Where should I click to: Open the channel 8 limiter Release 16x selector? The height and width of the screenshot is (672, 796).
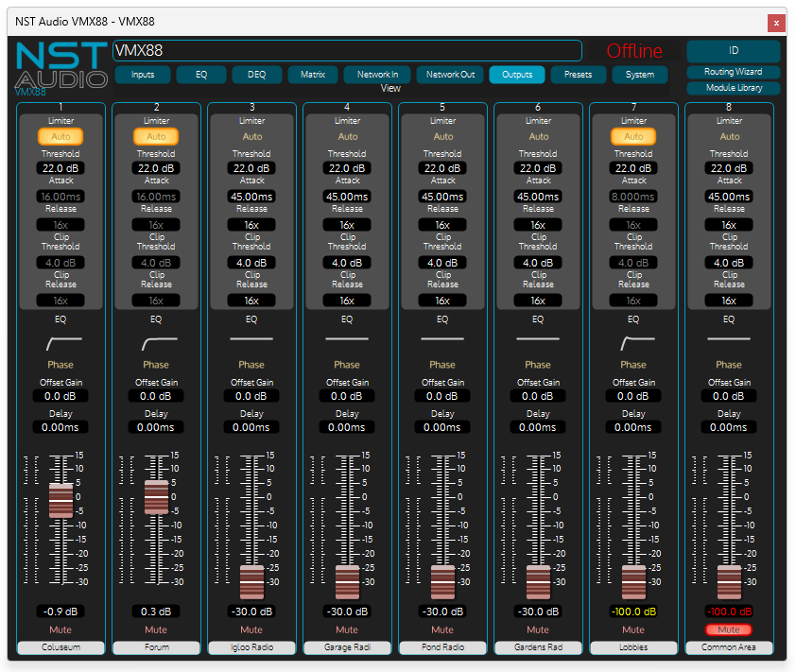728,225
